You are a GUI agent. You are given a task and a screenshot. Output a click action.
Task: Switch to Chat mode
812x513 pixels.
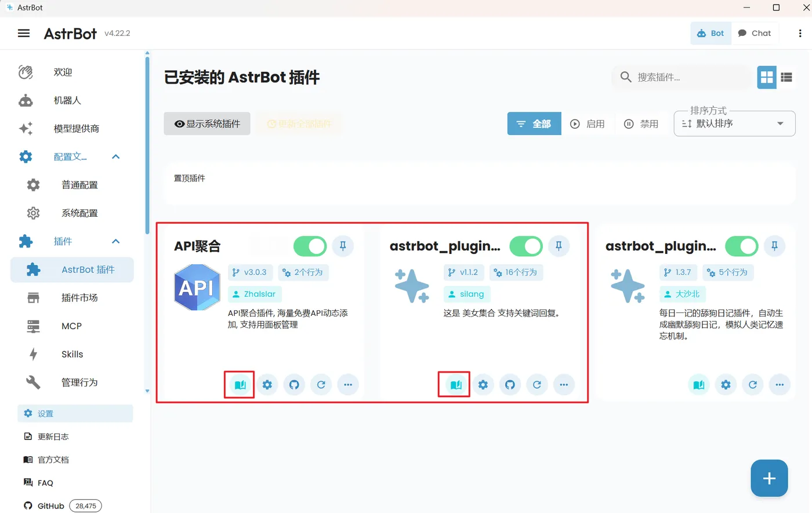[x=755, y=33]
